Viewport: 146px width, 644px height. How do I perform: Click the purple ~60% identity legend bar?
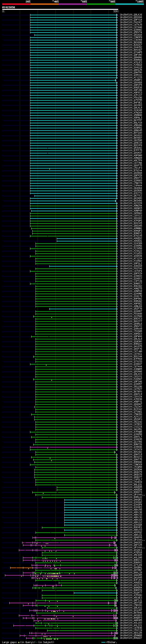pyautogui.click(x=73, y=4)
